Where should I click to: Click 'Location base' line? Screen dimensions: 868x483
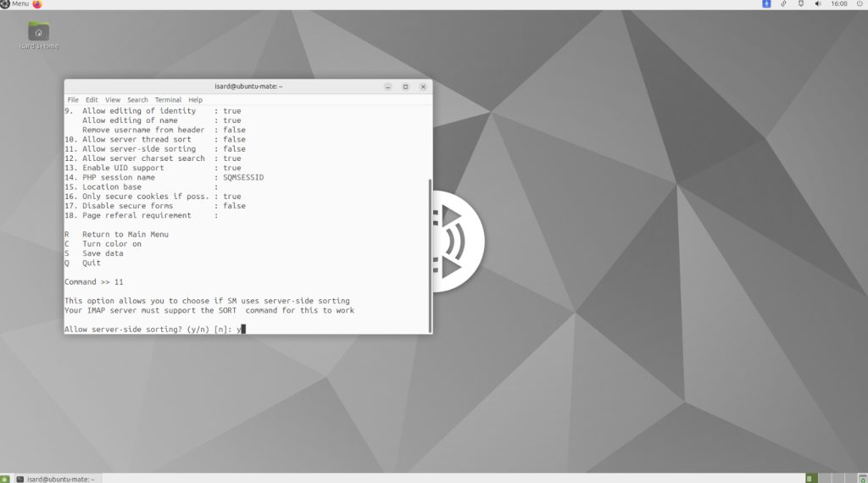(142, 187)
